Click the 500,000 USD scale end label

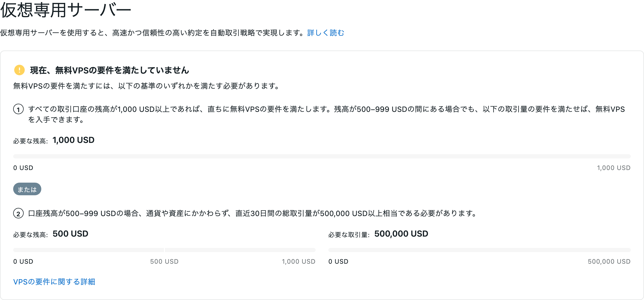[x=609, y=262]
